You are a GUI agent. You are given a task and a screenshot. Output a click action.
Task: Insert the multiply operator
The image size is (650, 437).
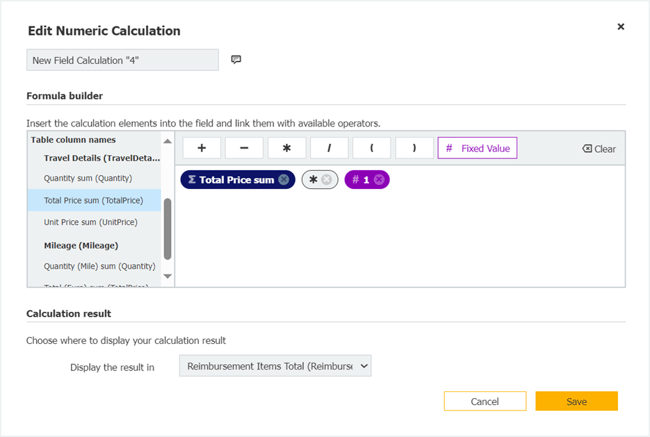coord(287,148)
